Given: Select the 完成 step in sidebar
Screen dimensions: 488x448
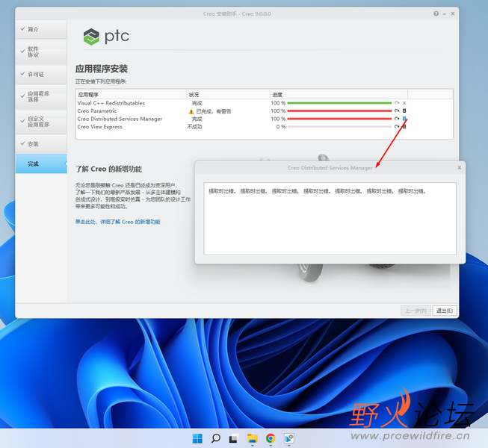Looking at the screenshot, I should pyautogui.click(x=41, y=164).
